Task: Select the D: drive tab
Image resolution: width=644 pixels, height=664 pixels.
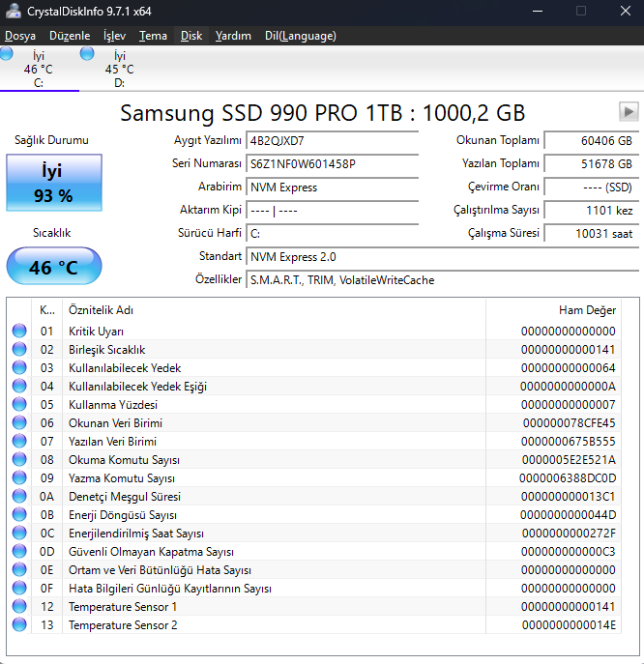Action: point(119,69)
